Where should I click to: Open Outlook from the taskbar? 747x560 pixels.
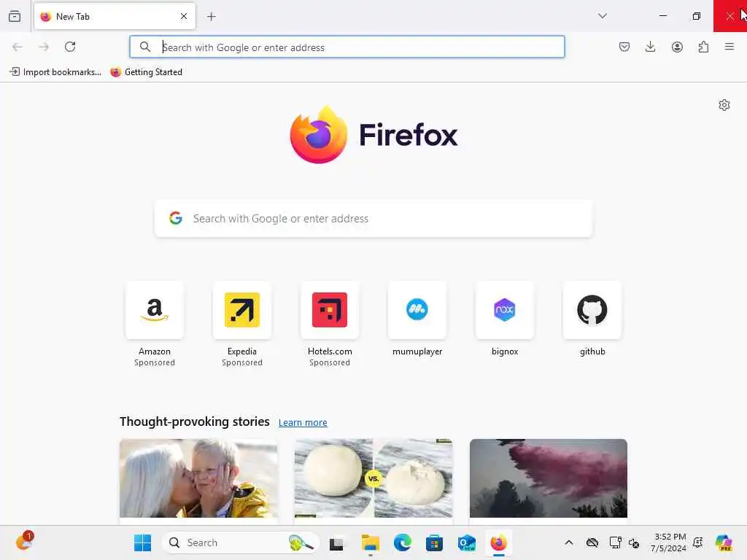point(466,542)
